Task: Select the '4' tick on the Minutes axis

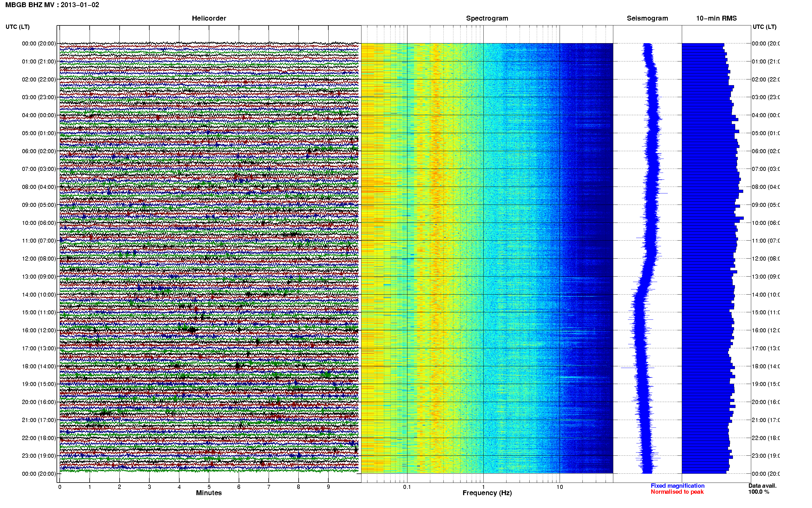Action: point(179,487)
